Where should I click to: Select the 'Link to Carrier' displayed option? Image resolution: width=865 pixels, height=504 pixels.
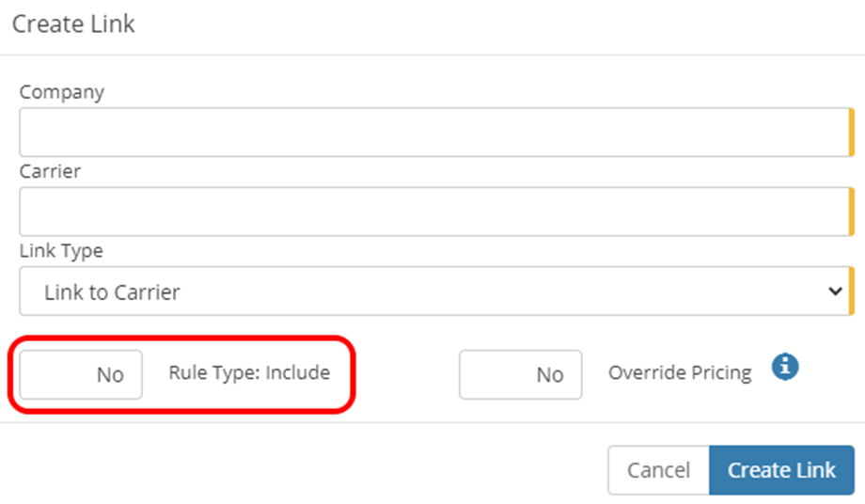coord(112,292)
